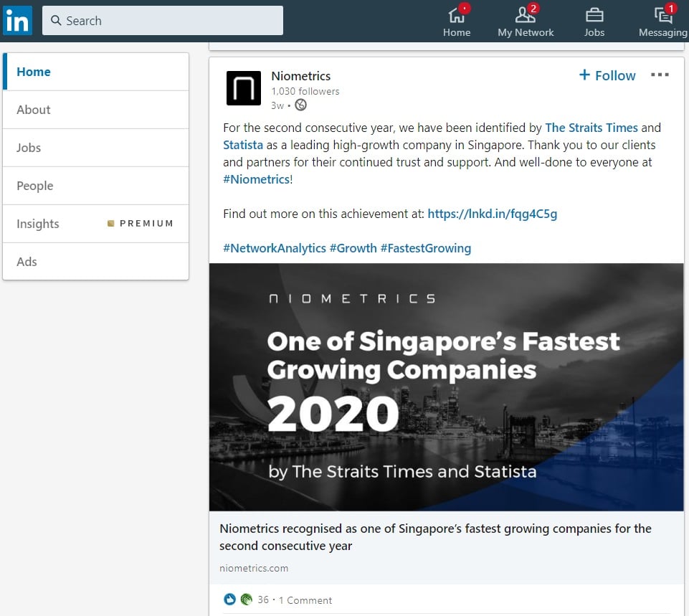Open the Jobs tab in sidebar
This screenshot has width=689, height=616.
tap(96, 148)
